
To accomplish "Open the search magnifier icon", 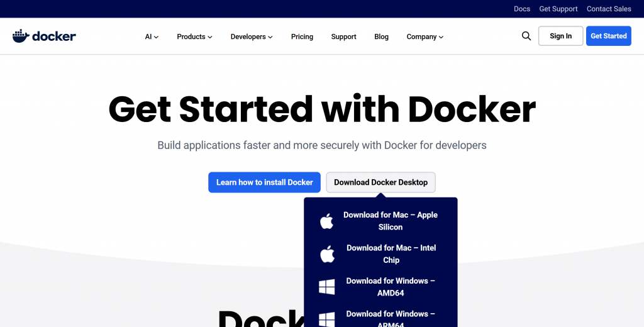I will 526,36.
